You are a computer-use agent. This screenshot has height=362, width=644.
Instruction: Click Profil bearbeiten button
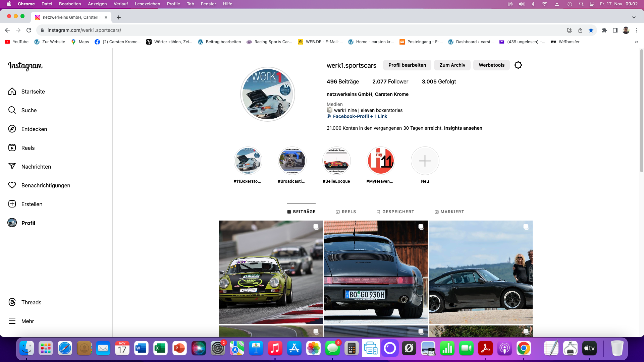pos(407,65)
